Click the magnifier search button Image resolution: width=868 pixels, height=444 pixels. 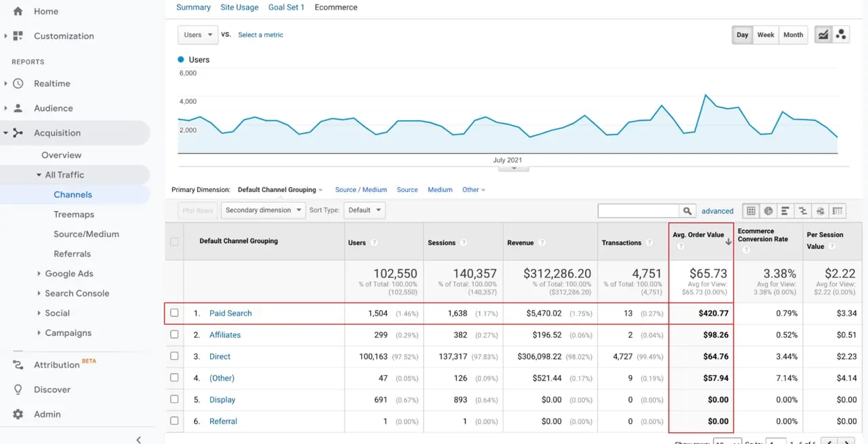(688, 211)
